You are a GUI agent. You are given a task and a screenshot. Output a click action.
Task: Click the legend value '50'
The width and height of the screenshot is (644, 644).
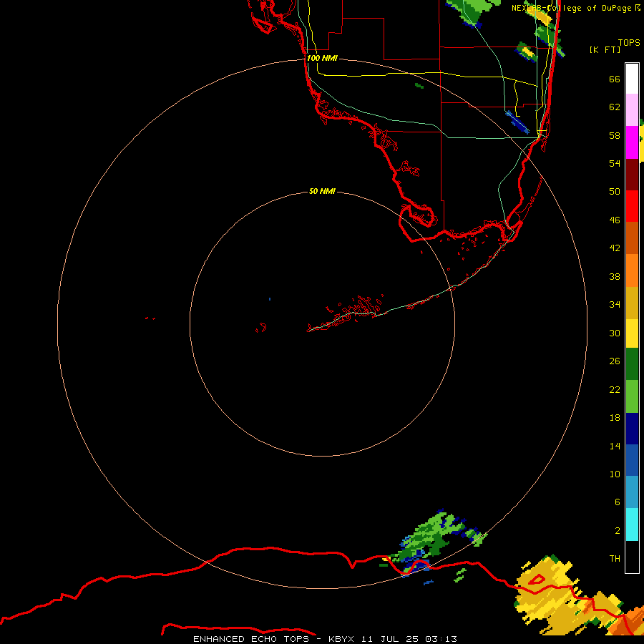coord(615,191)
